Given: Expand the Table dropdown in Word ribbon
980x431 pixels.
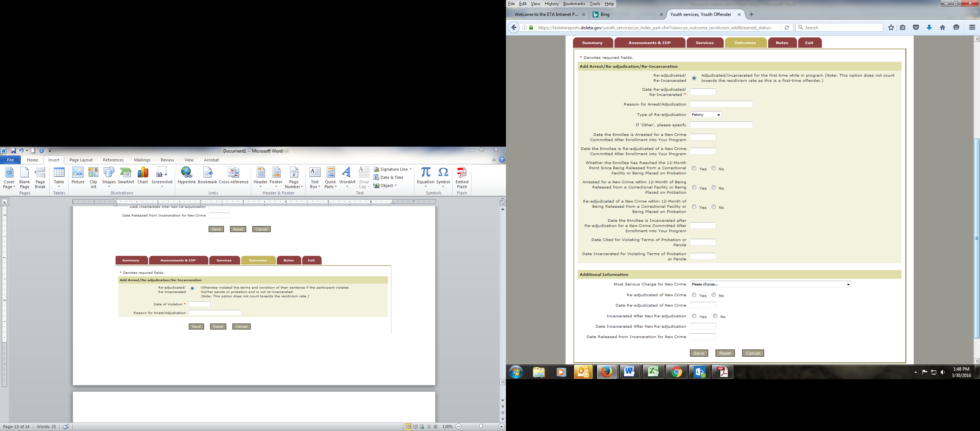Looking at the screenshot, I should (59, 186).
